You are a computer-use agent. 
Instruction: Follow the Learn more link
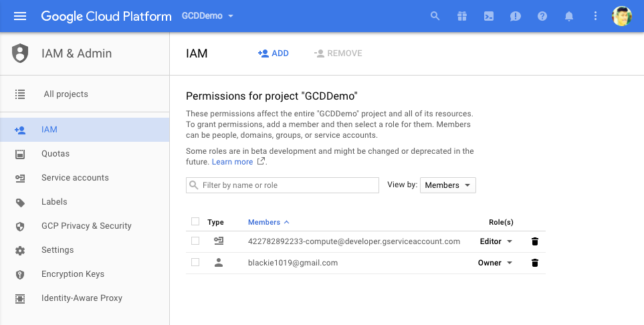coord(232,162)
